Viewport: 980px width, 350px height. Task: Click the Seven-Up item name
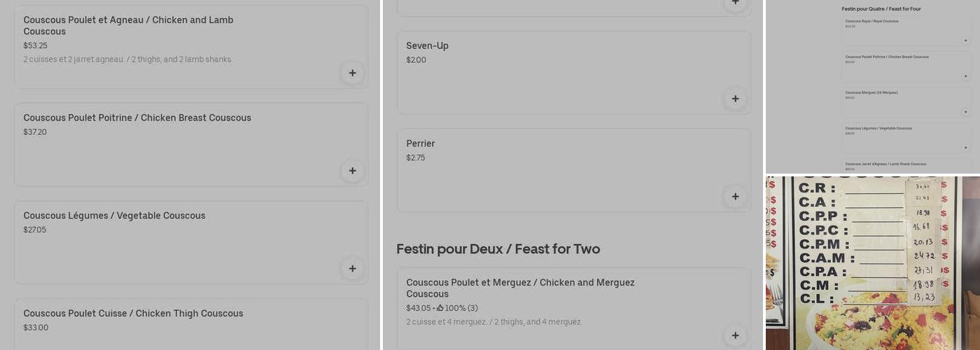click(x=427, y=46)
